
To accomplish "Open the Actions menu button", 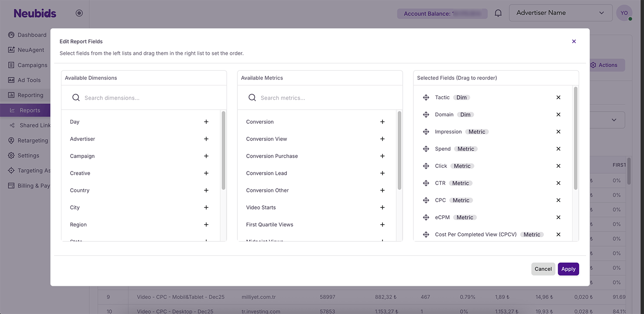I will [605, 65].
